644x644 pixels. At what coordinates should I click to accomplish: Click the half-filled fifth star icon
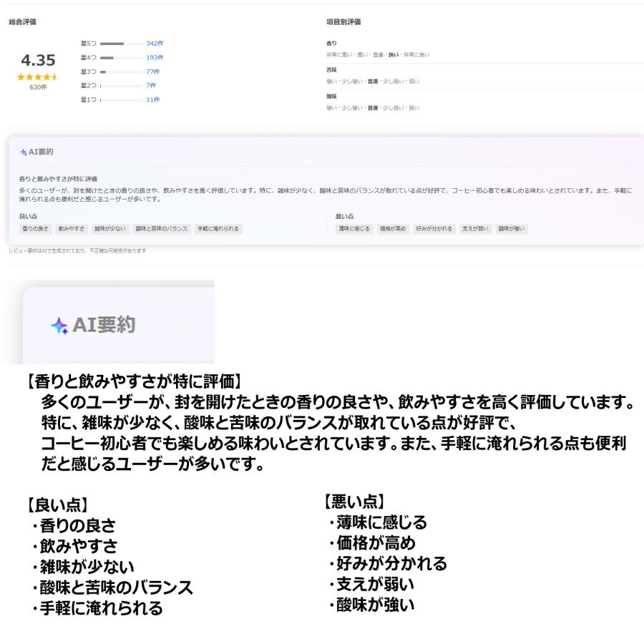click(54, 77)
